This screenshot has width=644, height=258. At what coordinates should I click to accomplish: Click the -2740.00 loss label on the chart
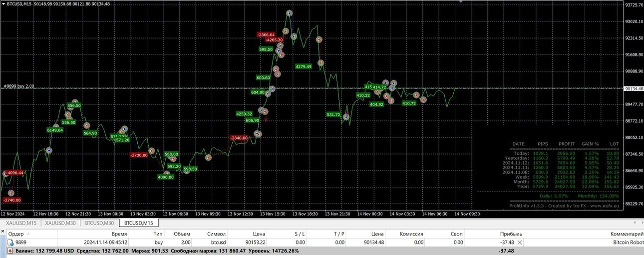click(11, 200)
